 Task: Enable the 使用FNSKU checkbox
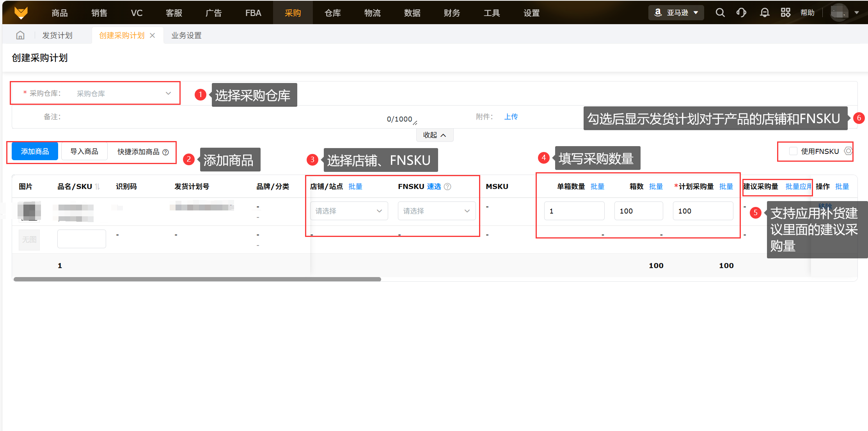(793, 151)
